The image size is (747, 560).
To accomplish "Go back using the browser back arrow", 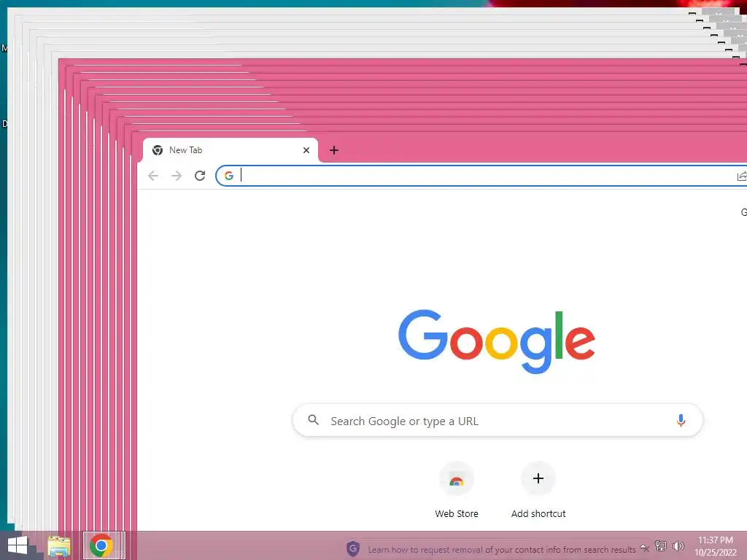I will pos(153,176).
